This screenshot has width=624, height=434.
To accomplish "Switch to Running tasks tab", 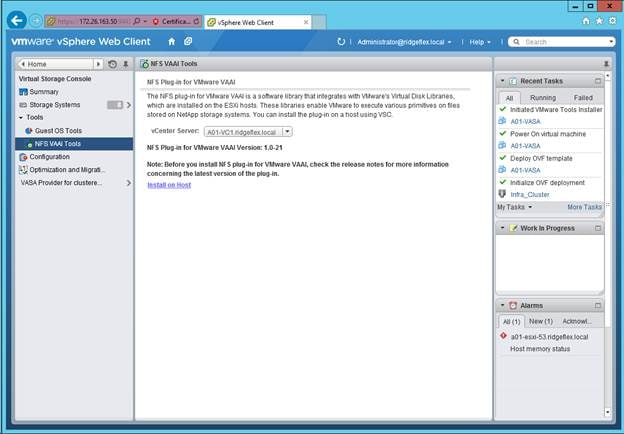I will pyautogui.click(x=543, y=98).
